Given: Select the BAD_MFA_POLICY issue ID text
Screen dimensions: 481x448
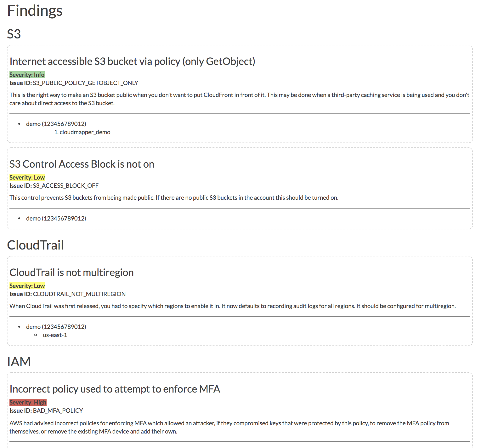Looking at the screenshot, I should pyautogui.click(x=58, y=411).
